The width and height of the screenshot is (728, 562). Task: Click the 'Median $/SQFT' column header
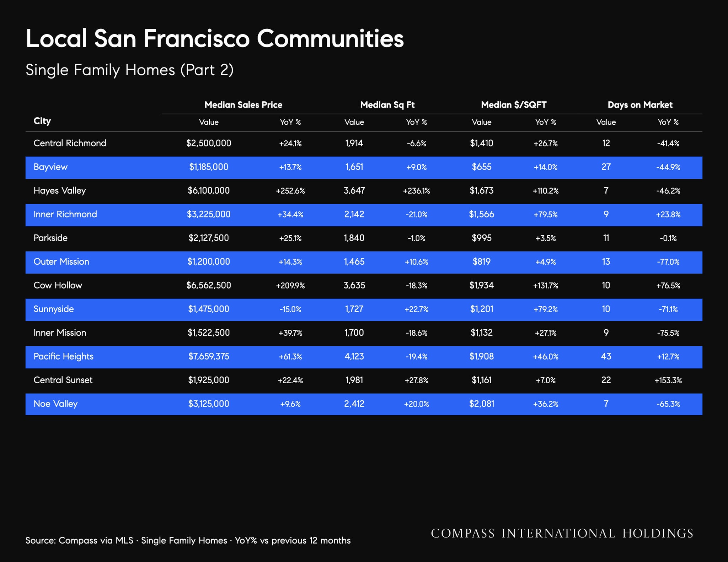pyautogui.click(x=514, y=105)
